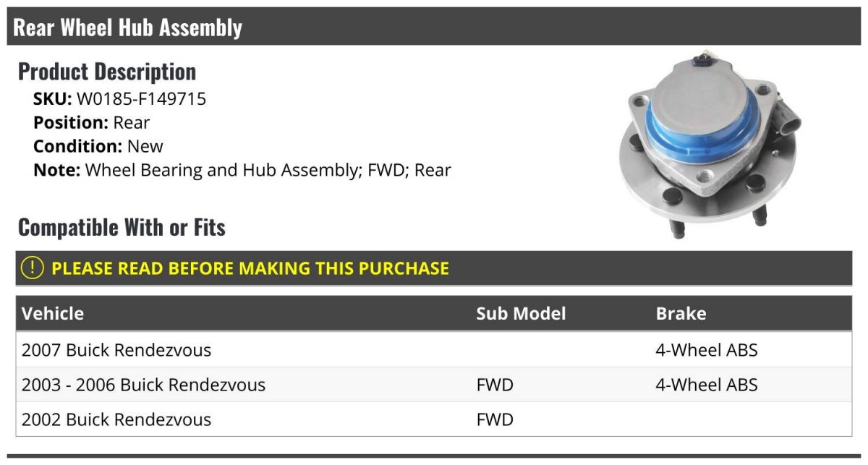The image size is (868, 465).
Task: Select the Product Description heading
Action: click(x=107, y=72)
